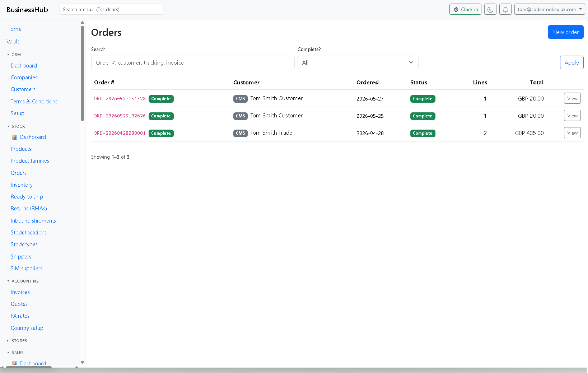
Task: Open Quotes in Accounting
Action: (x=19, y=304)
